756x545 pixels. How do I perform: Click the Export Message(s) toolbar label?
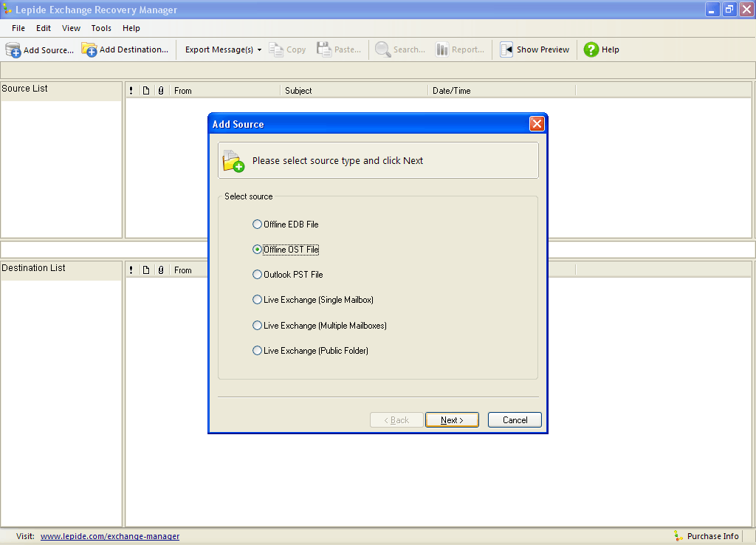219,49
